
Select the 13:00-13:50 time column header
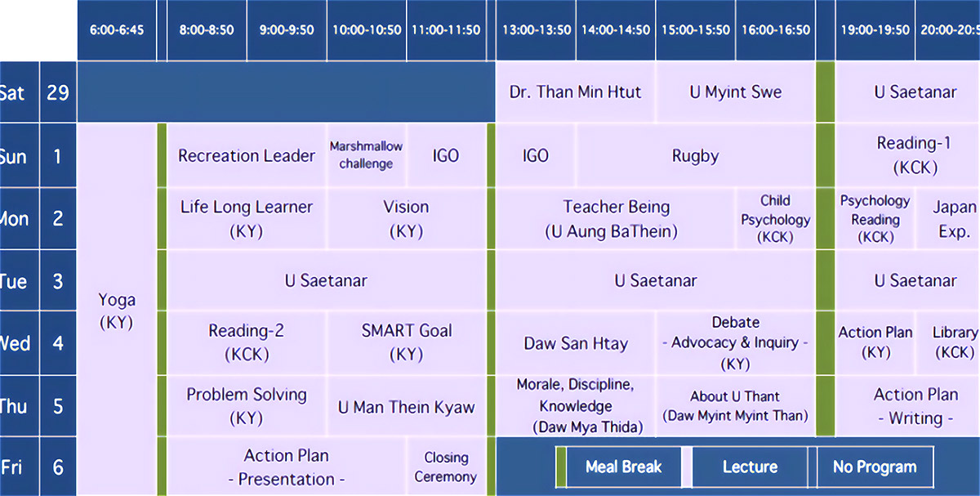pyautogui.click(x=536, y=30)
